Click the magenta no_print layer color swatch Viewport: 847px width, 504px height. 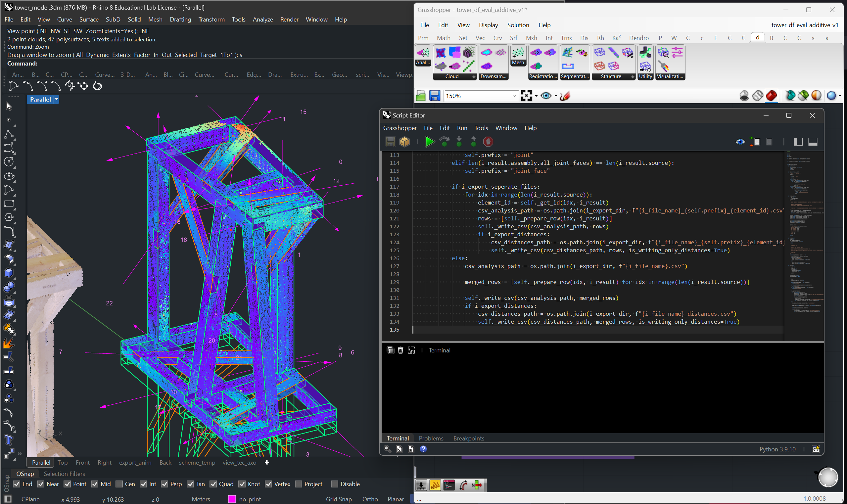[x=232, y=499]
